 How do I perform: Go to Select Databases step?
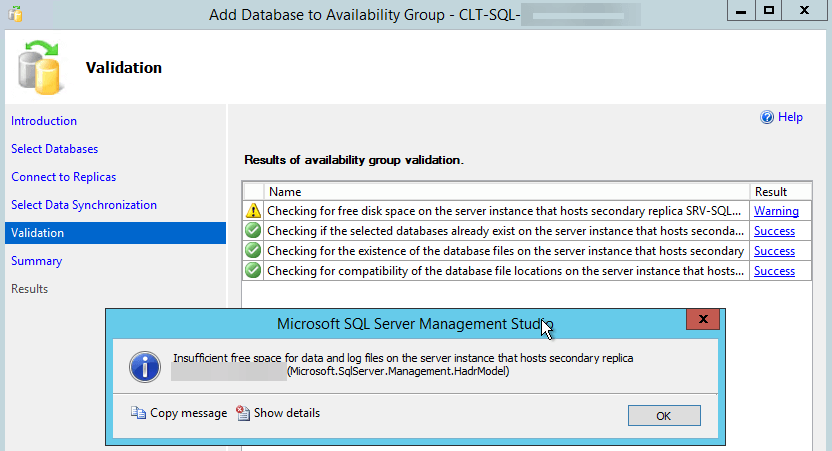pyautogui.click(x=55, y=149)
